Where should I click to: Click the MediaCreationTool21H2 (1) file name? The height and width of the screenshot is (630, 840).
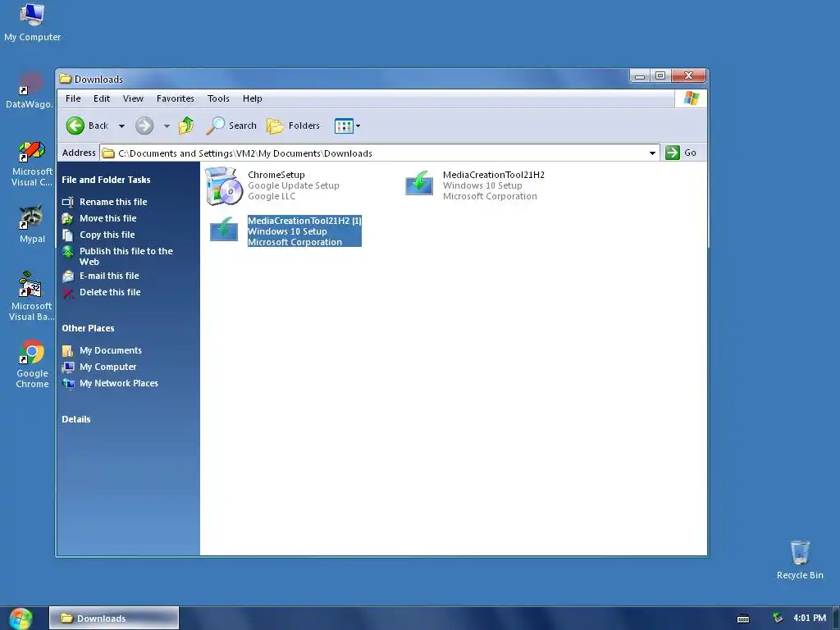[304, 221]
